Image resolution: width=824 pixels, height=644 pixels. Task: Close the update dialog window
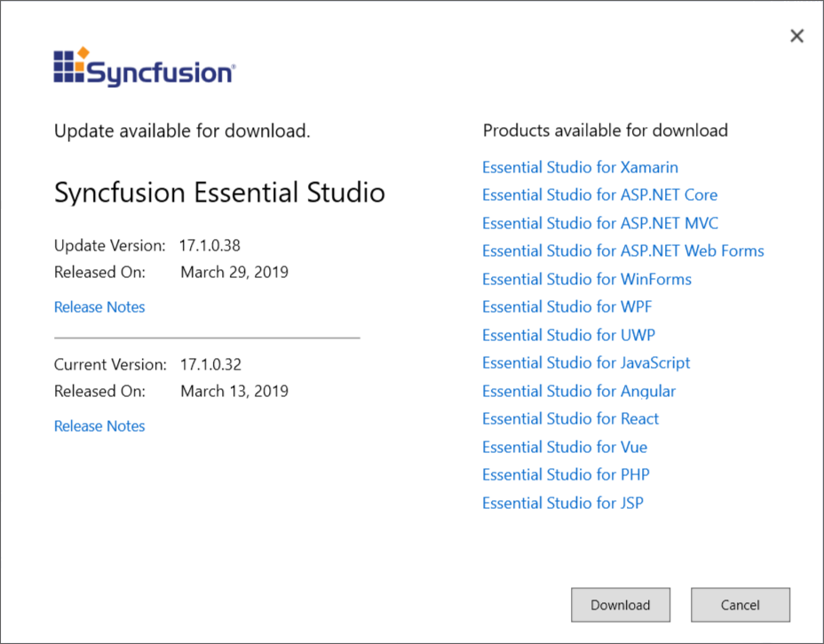(x=796, y=36)
